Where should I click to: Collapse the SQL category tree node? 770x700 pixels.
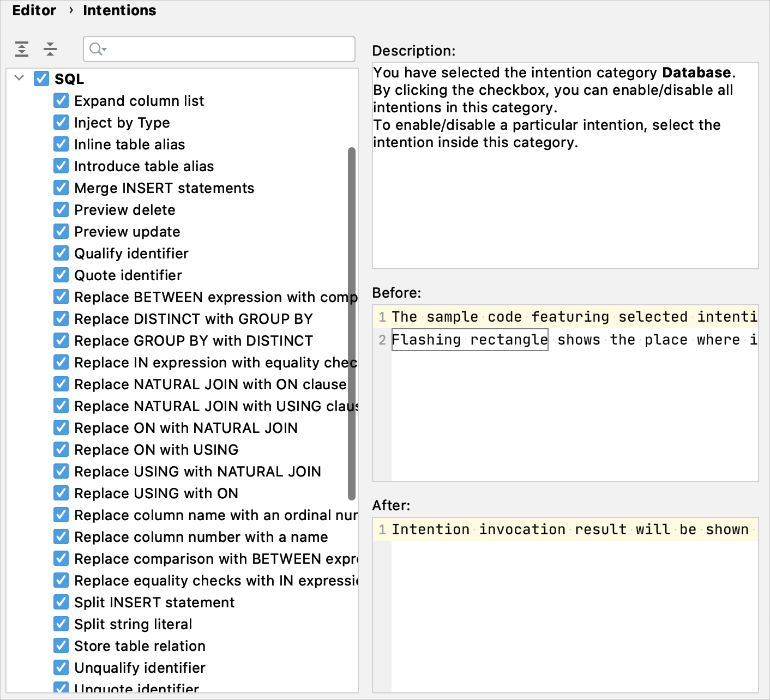point(19,78)
